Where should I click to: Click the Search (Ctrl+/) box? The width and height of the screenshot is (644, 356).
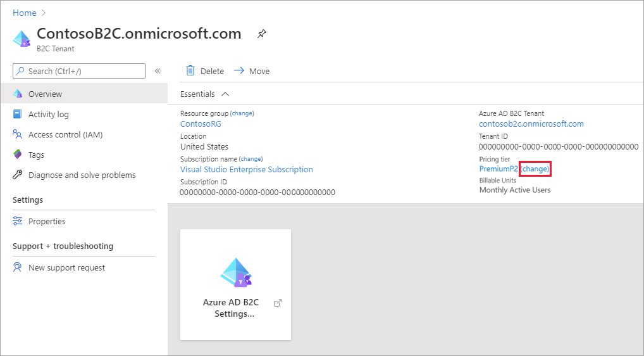[x=79, y=71]
